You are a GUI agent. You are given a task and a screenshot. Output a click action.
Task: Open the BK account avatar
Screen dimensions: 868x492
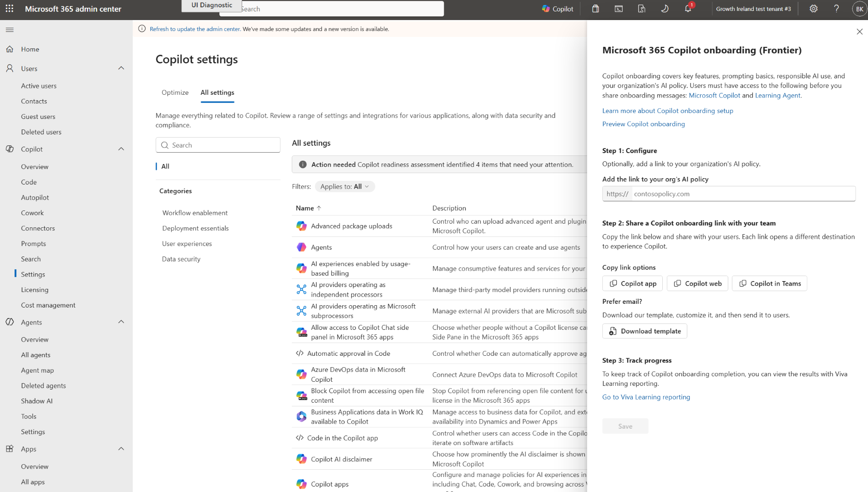pos(859,9)
